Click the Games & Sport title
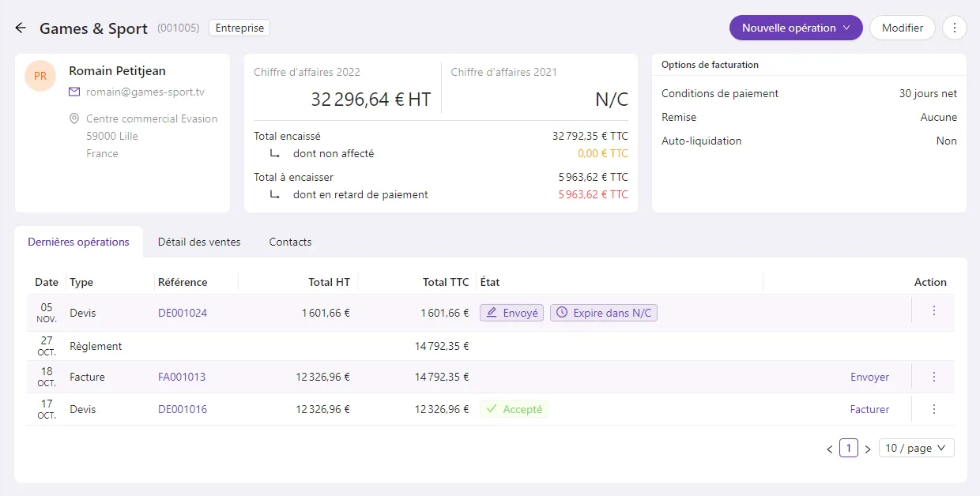980x496 pixels. coord(93,28)
